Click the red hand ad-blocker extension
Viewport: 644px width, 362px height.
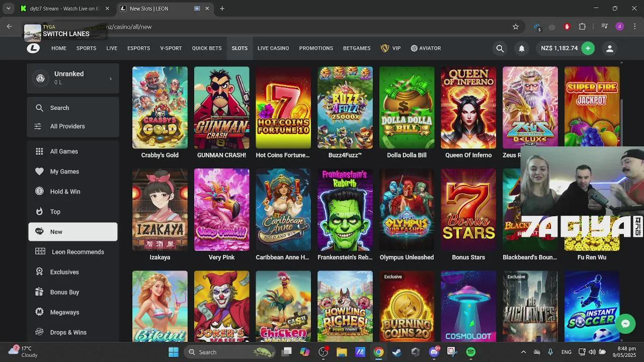coord(567,27)
